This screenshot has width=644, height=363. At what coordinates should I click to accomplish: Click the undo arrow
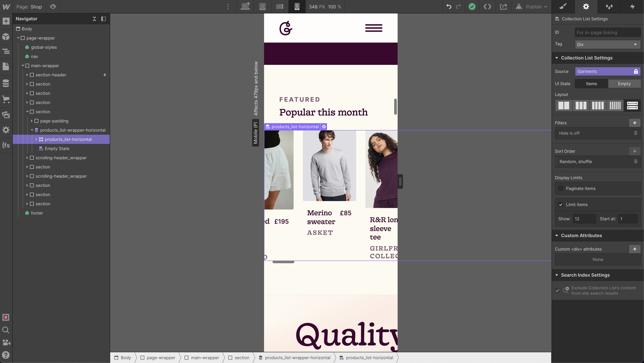point(448,7)
